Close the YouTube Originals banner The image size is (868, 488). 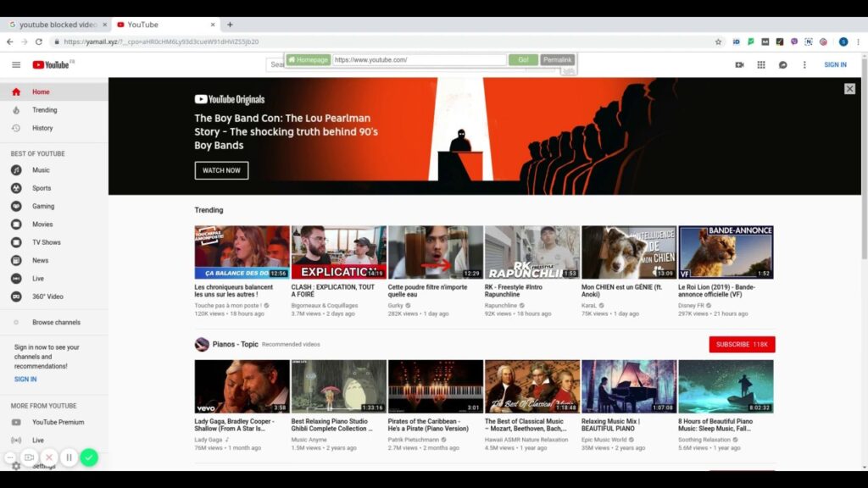click(849, 88)
